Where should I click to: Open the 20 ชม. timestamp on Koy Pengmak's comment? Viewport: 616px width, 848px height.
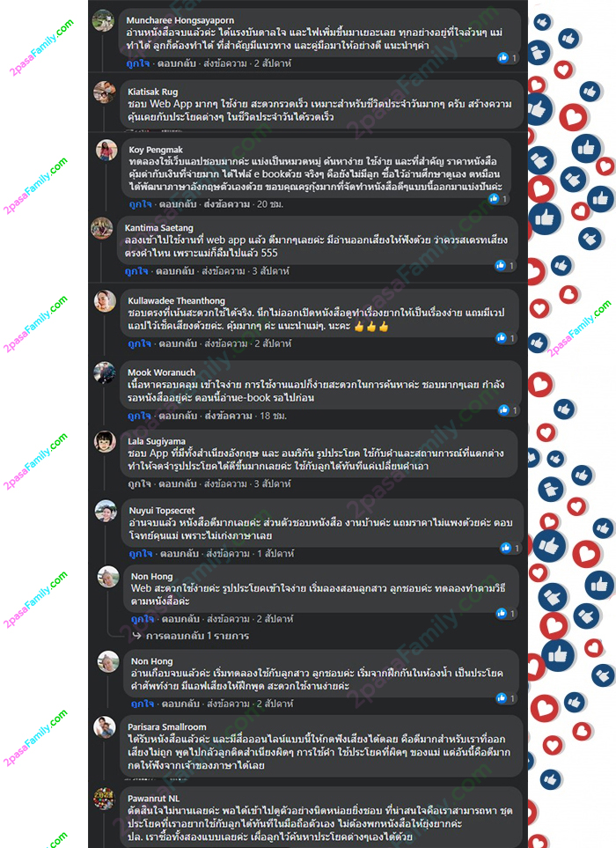[270, 204]
